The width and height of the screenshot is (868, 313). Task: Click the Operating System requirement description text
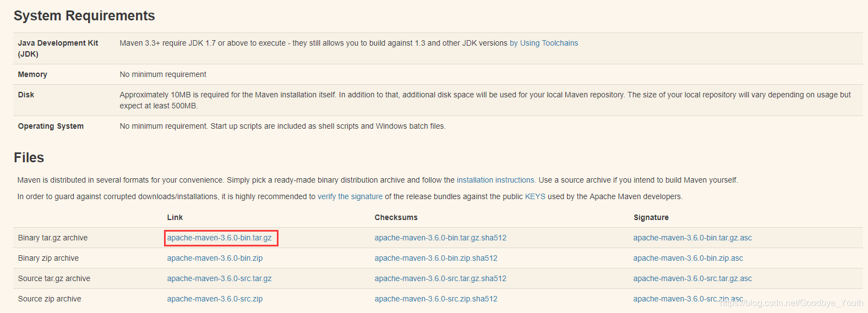283,126
